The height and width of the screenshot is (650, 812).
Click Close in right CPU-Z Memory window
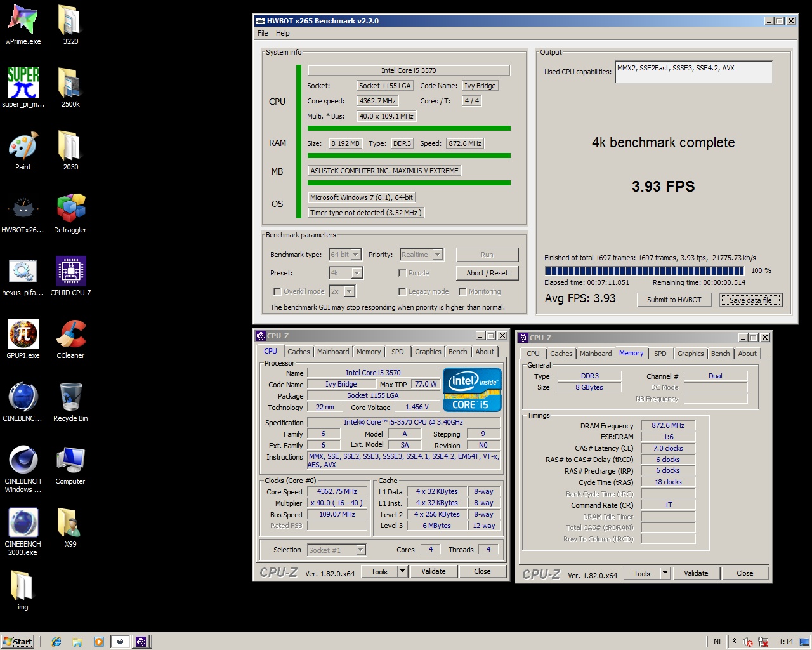click(x=745, y=573)
